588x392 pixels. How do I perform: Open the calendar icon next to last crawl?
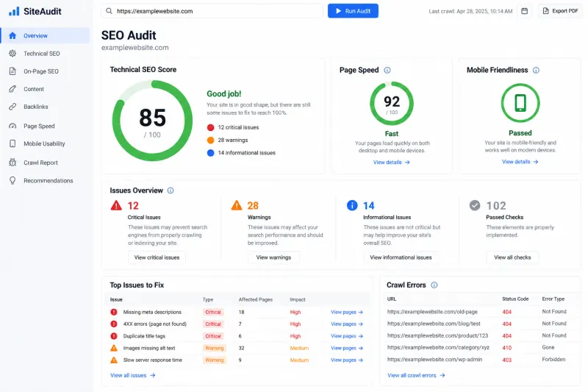click(524, 11)
